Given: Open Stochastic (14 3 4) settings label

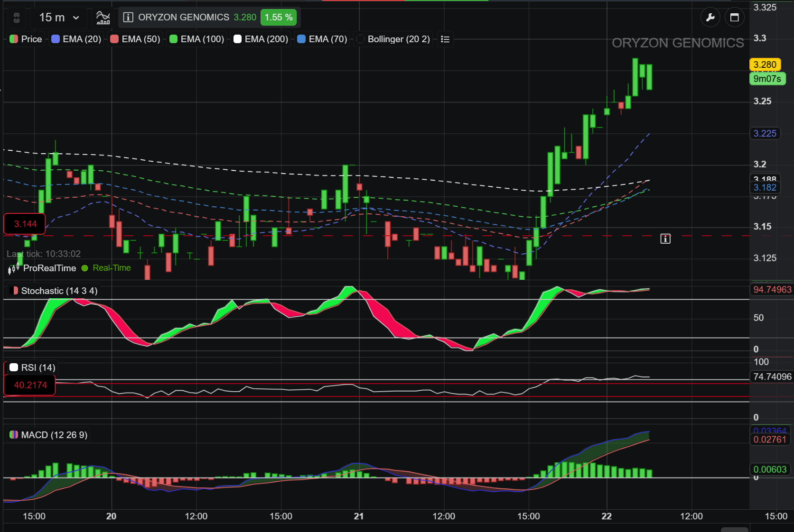Looking at the screenshot, I should click(54, 291).
